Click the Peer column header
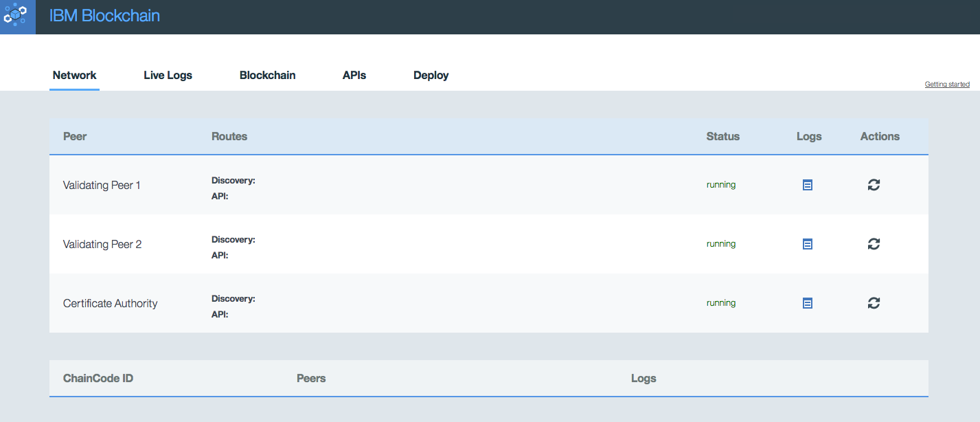 point(75,136)
